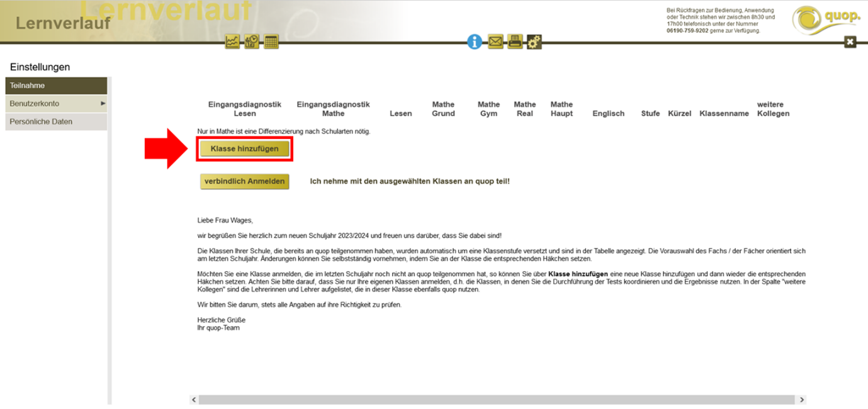Click the Englisch column header
The width and height of the screenshot is (868, 409).
(x=609, y=113)
